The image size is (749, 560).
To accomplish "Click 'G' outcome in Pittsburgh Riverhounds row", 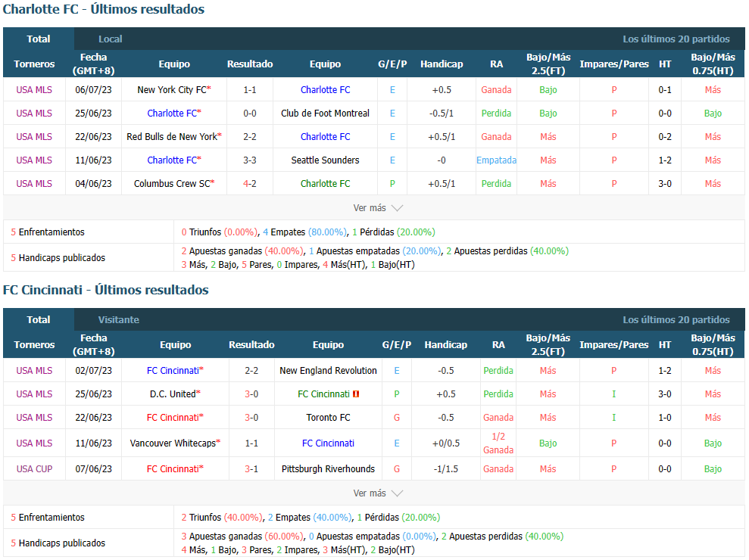I will coord(397,469).
